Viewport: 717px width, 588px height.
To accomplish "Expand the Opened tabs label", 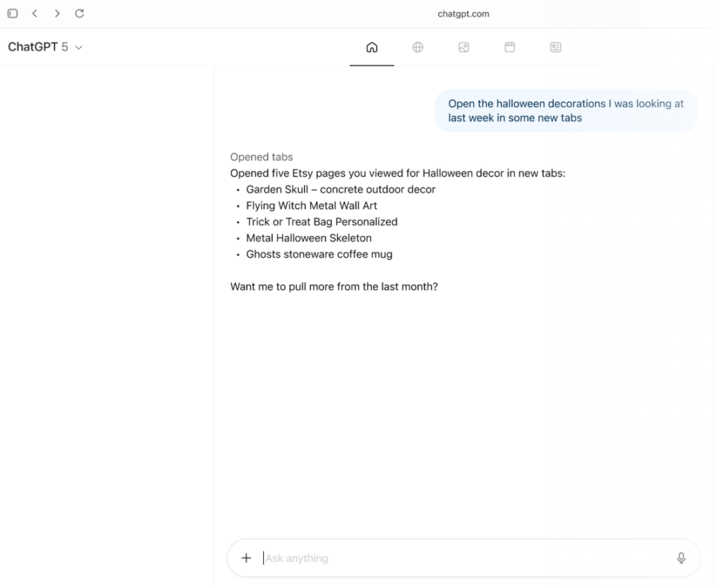I will point(261,157).
